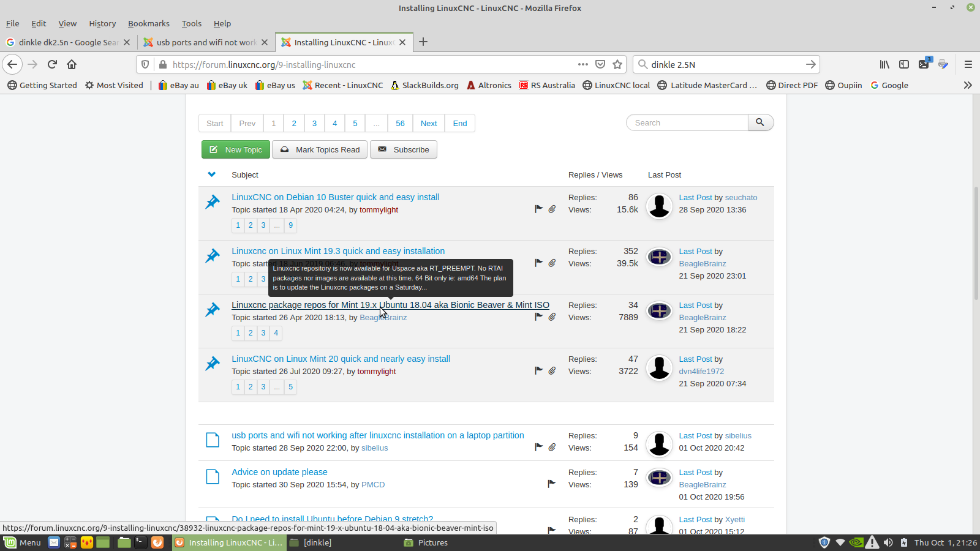Image resolution: width=980 pixels, height=551 pixels.
Task: Show more bookmarks toolbar overflow chevron
Action: pos(968,85)
